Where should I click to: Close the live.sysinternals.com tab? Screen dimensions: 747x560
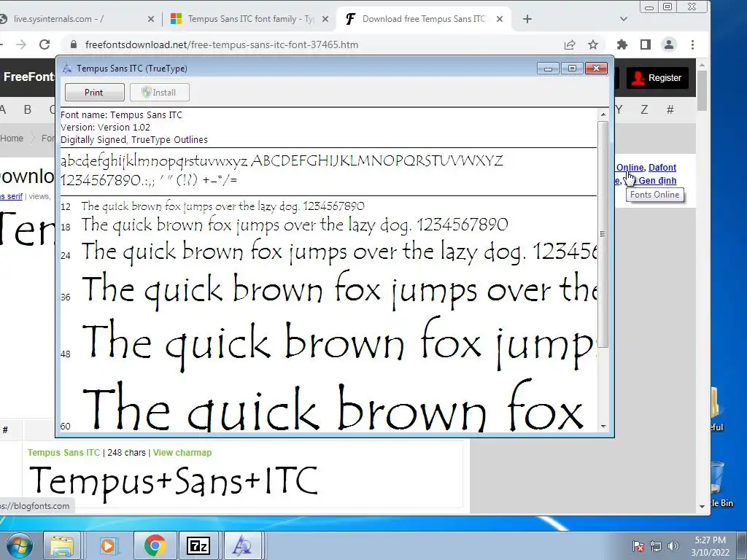pyautogui.click(x=150, y=19)
